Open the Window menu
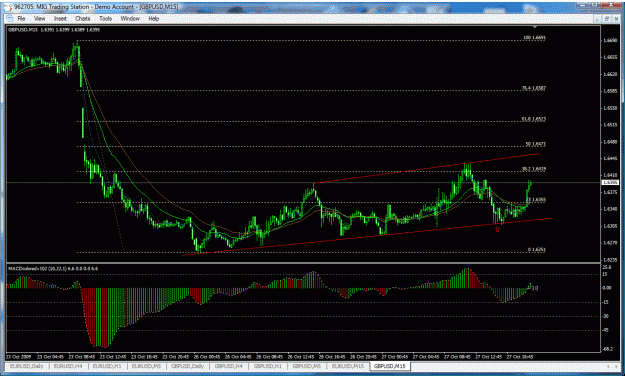625x376 pixels. (130, 18)
